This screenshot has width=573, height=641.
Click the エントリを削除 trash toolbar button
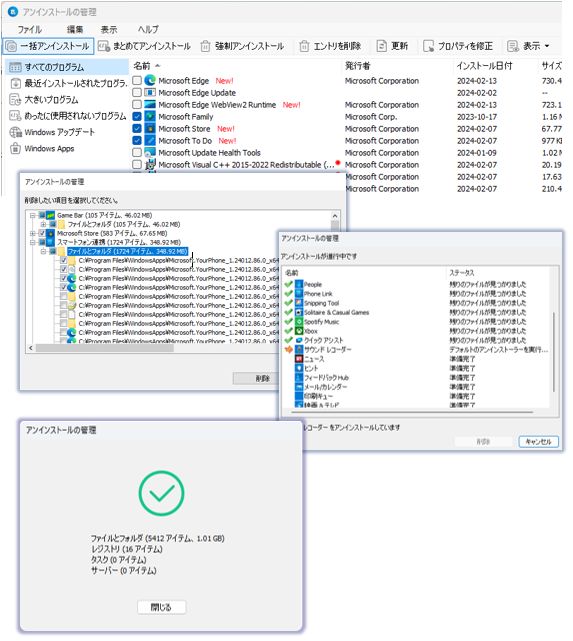coord(330,46)
